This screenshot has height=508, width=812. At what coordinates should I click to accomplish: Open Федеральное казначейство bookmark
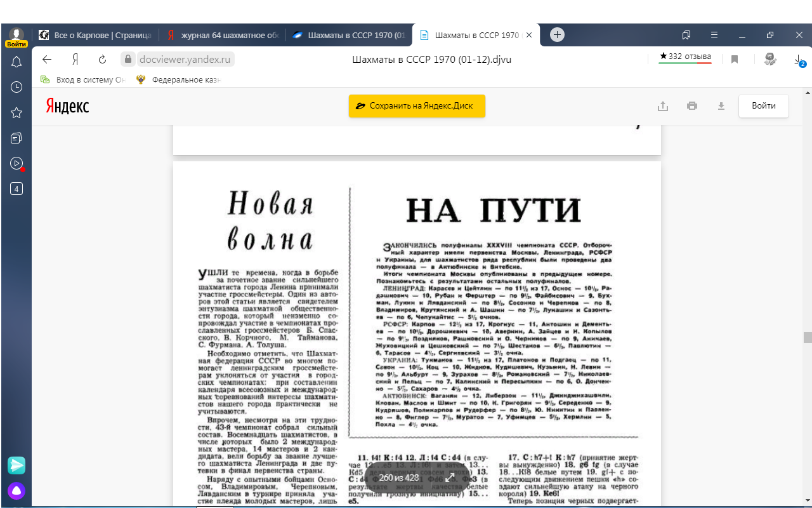point(178,80)
